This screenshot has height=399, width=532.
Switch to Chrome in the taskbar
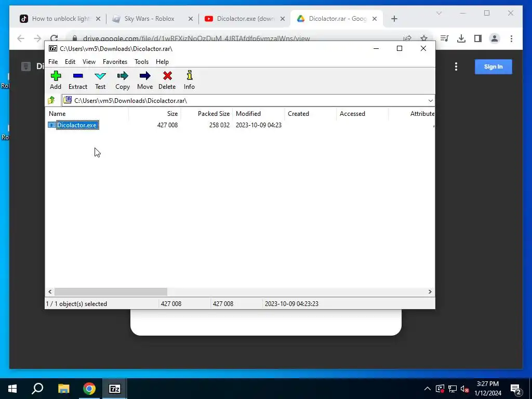coord(89,389)
